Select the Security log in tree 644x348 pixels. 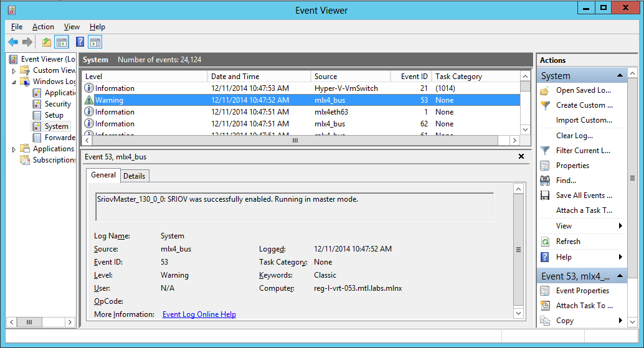(x=57, y=104)
